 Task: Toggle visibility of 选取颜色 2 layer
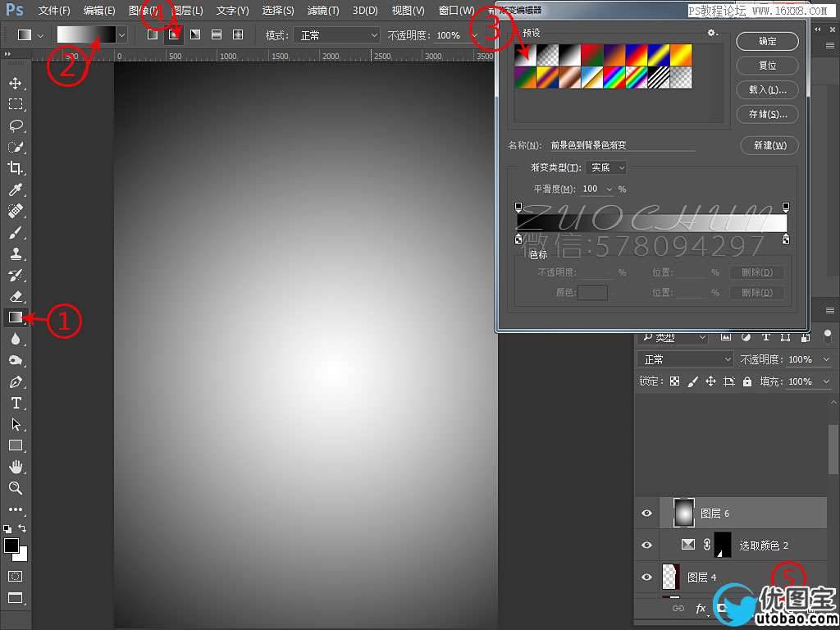tap(646, 545)
